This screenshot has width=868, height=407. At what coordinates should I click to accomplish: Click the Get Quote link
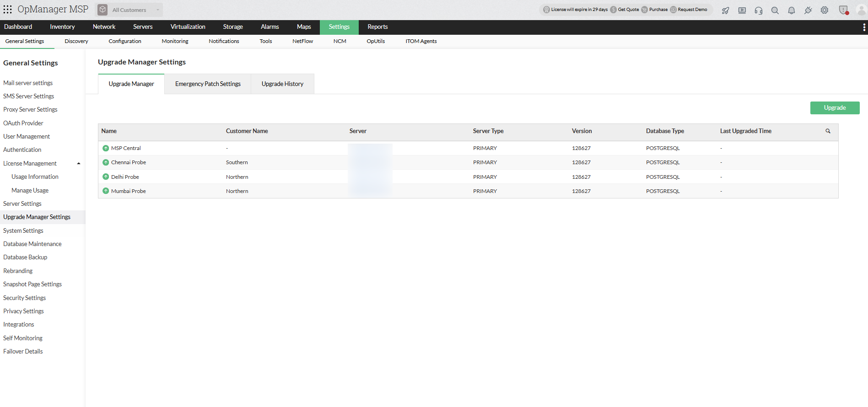628,10
